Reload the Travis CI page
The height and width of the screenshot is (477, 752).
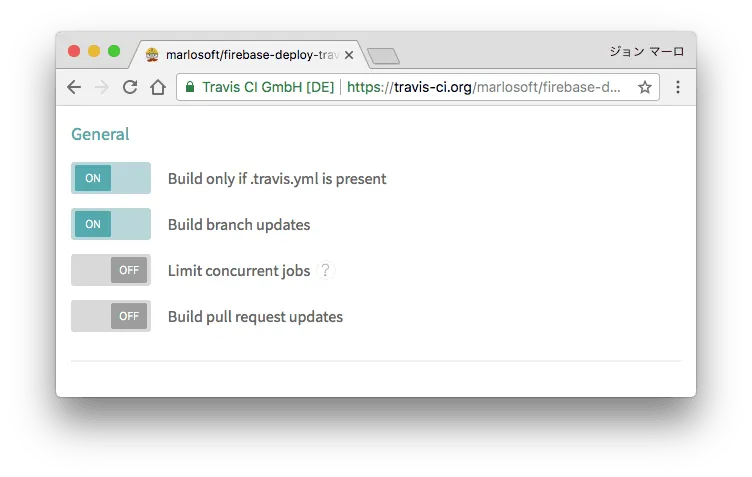click(x=129, y=88)
